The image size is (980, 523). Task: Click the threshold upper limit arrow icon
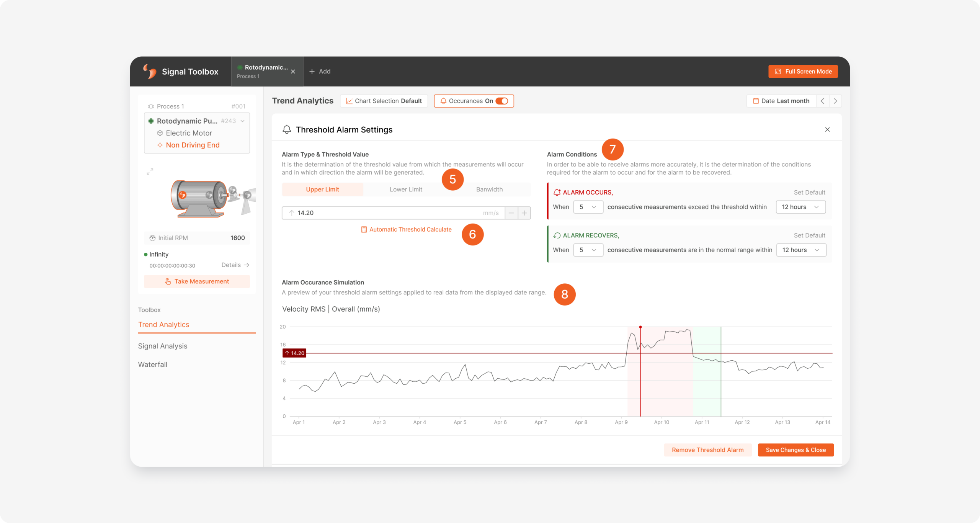point(290,212)
